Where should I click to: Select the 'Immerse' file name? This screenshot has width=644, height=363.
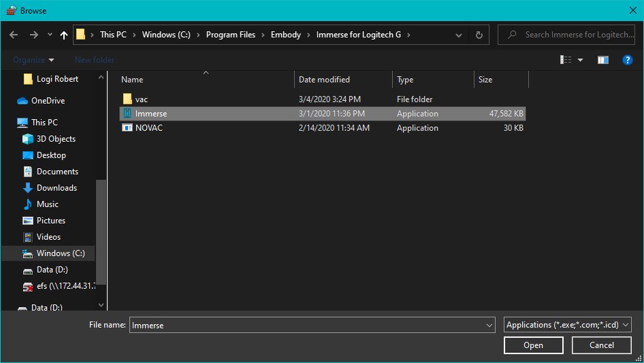pyautogui.click(x=151, y=114)
